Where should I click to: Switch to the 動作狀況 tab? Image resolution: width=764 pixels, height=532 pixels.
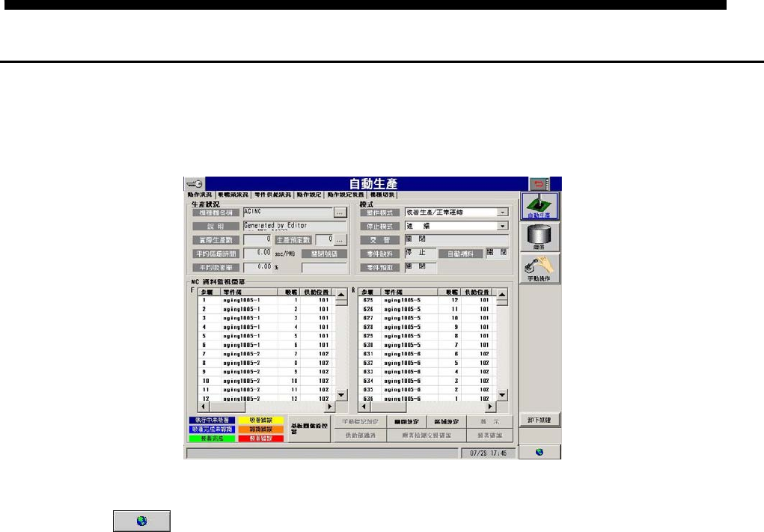click(200, 195)
